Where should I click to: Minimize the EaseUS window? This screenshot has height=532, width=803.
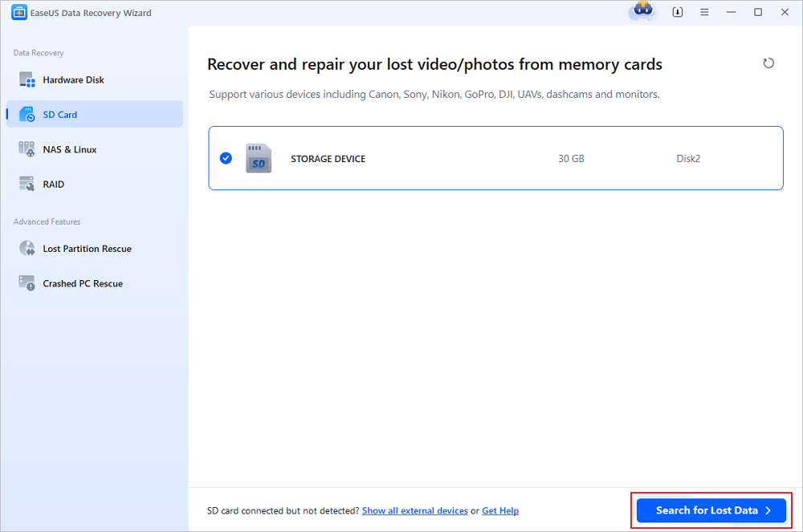732,12
